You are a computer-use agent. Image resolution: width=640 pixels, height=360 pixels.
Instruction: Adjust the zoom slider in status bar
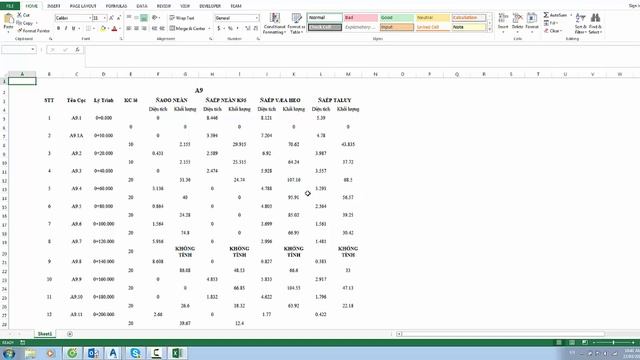point(613,342)
